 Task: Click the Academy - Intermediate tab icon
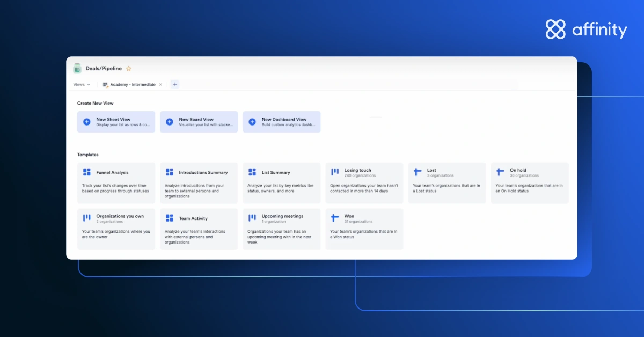106,85
